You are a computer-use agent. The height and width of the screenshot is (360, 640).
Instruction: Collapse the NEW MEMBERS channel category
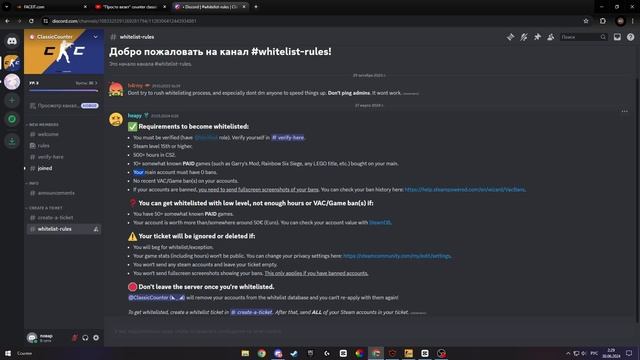44,124
